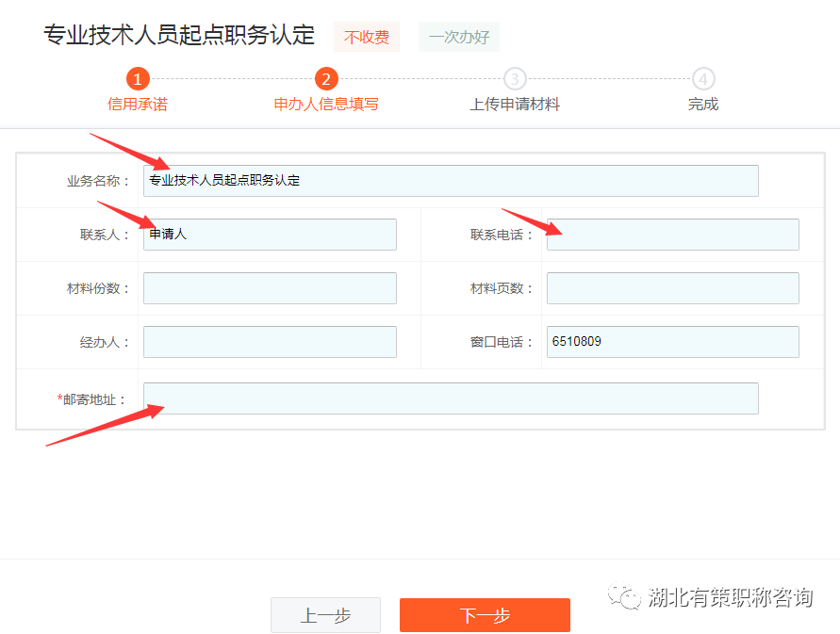840x634 pixels.
Task: Click the 窗口电话 label
Action: (x=502, y=342)
